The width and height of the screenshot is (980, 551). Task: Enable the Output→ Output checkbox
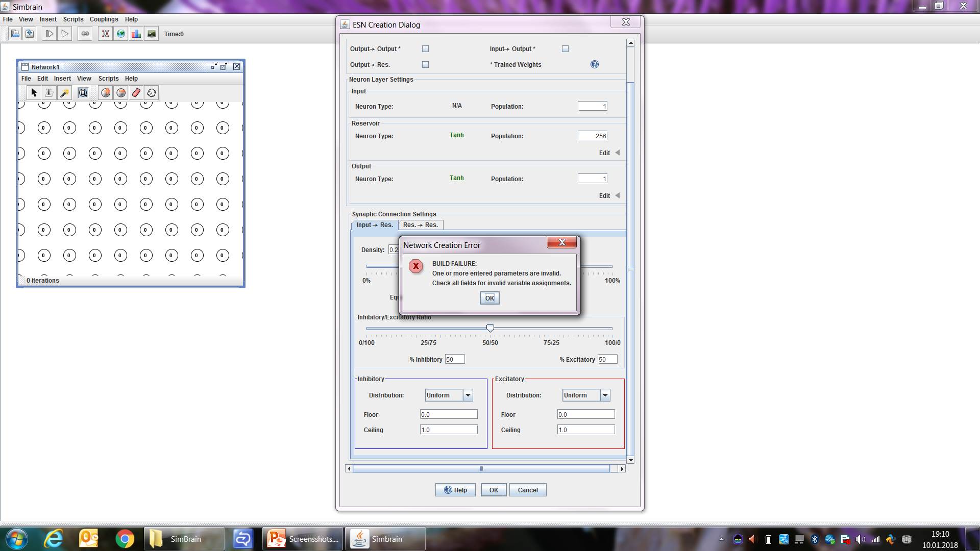click(x=425, y=49)
